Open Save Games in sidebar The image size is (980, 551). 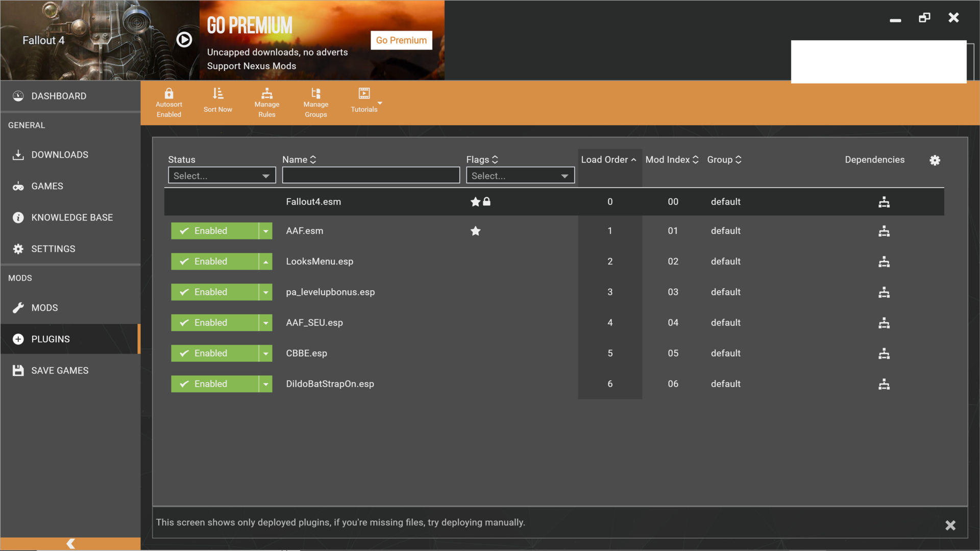(70, 370)
